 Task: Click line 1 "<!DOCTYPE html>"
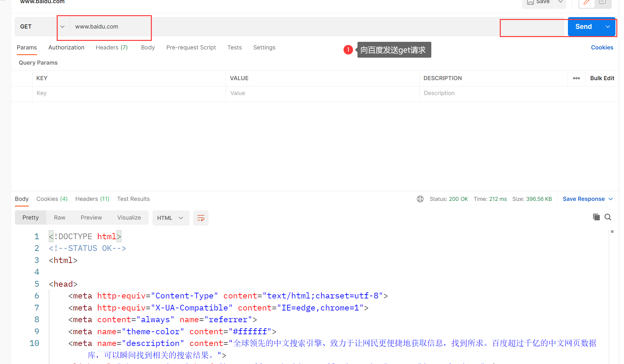(85, 236)
